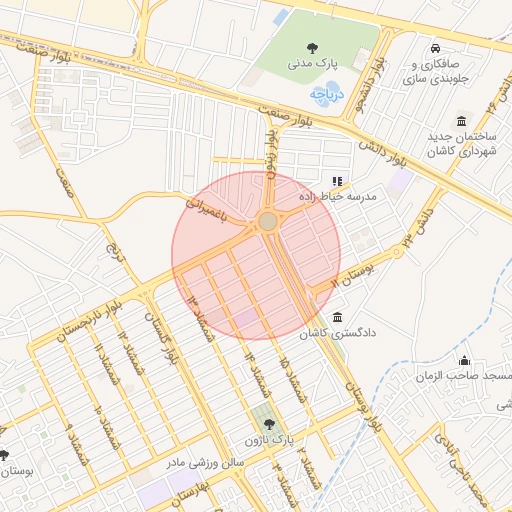Click the tree icon of پارک مدنی
Image resolution: width=512 pixels, height=512 pixels.
point(312,48)
